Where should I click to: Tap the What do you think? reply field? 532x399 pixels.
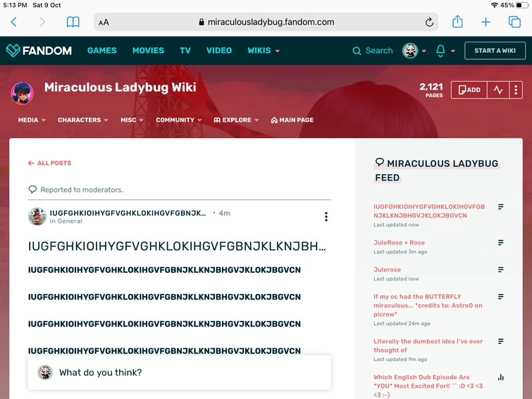[180, 372]
